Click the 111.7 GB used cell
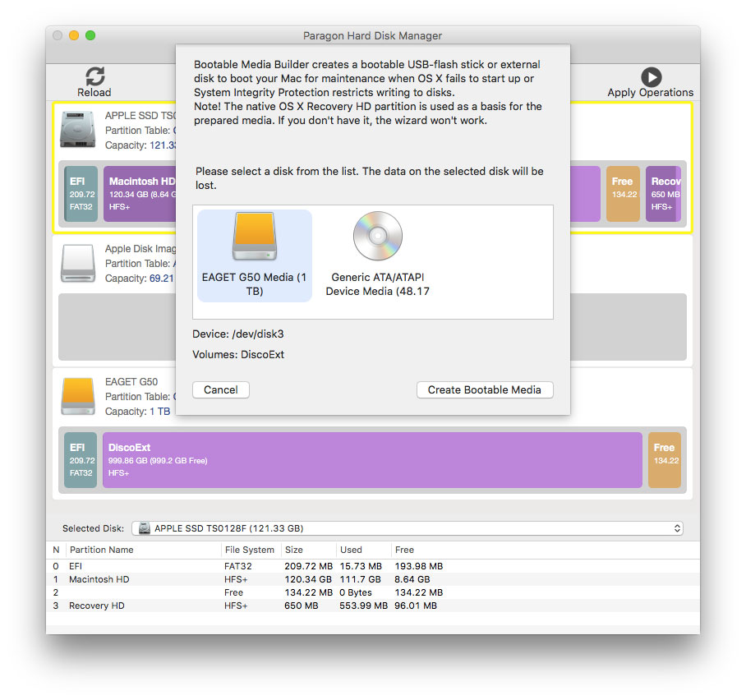 pyautogui.click(x=360, y=579)
